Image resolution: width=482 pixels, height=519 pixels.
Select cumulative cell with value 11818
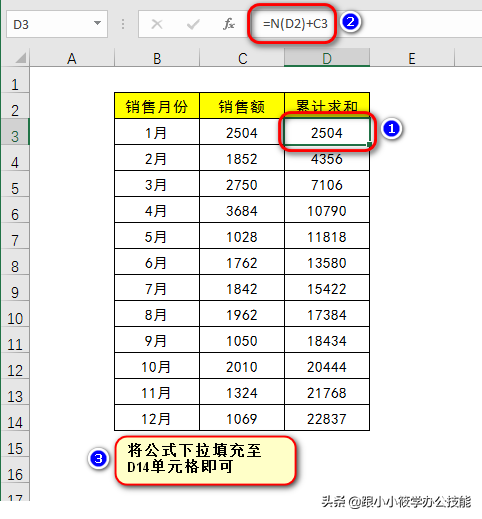(327, 236)
